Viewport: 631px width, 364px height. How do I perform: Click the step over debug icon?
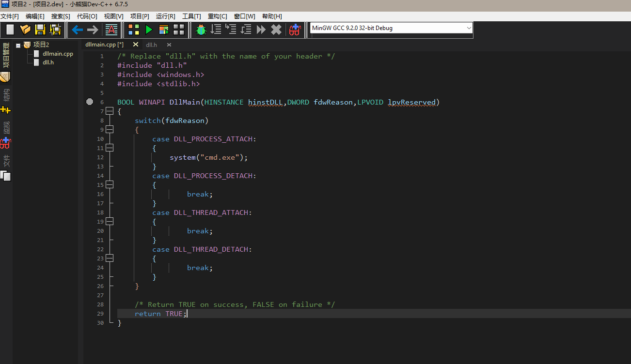click(x=216, y=30)
